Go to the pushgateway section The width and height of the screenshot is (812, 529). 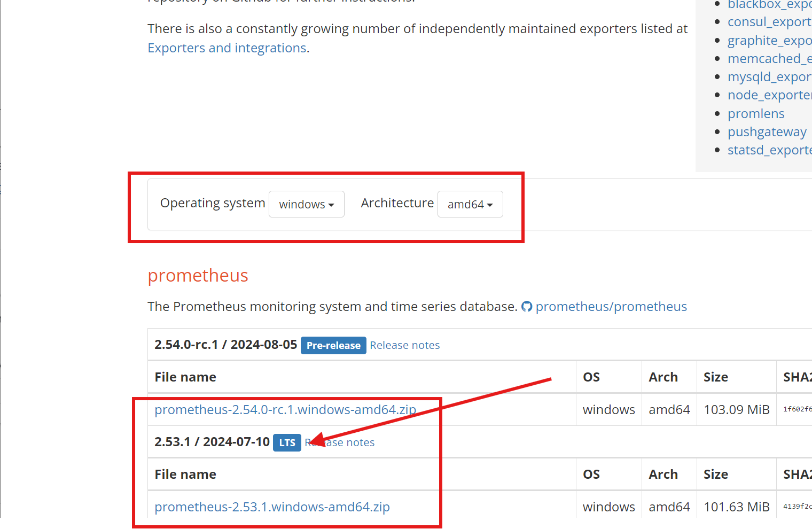[x=767, y=132]
